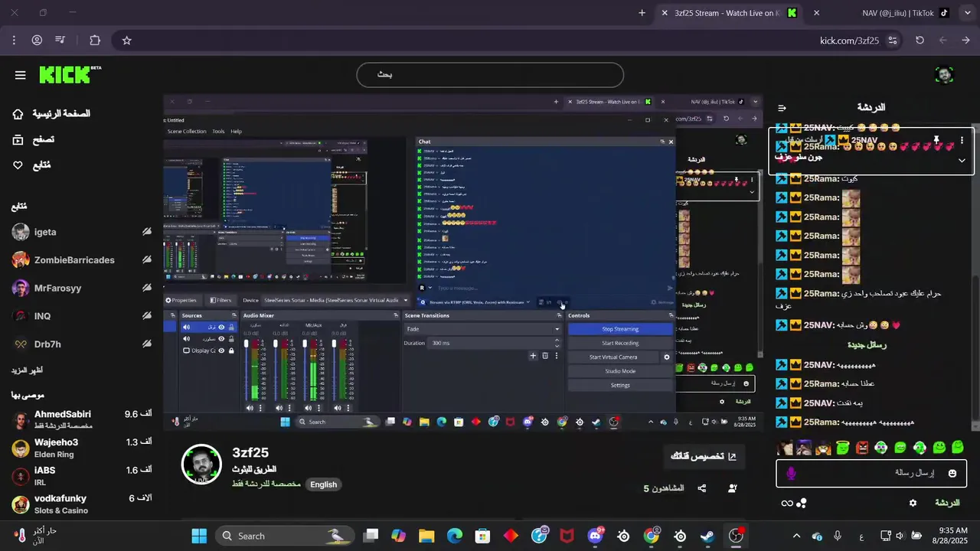Open Discord from the taskbar

[595, 536]
